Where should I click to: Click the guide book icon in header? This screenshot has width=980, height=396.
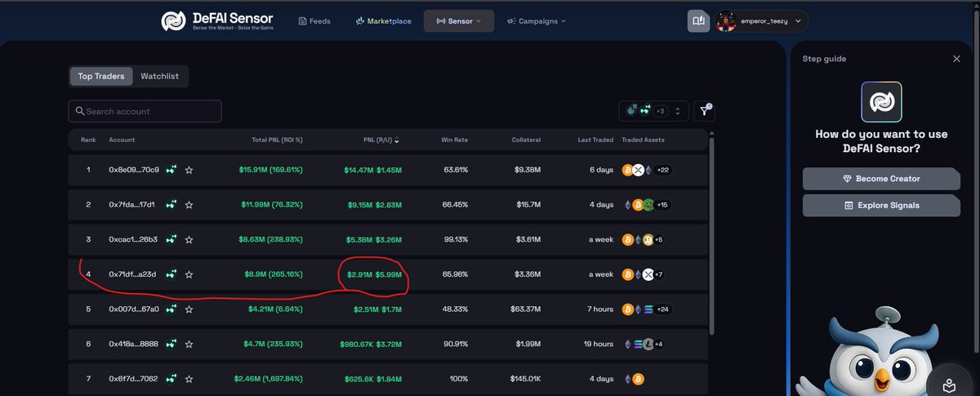pyautogui.click(x=698, y=20)
